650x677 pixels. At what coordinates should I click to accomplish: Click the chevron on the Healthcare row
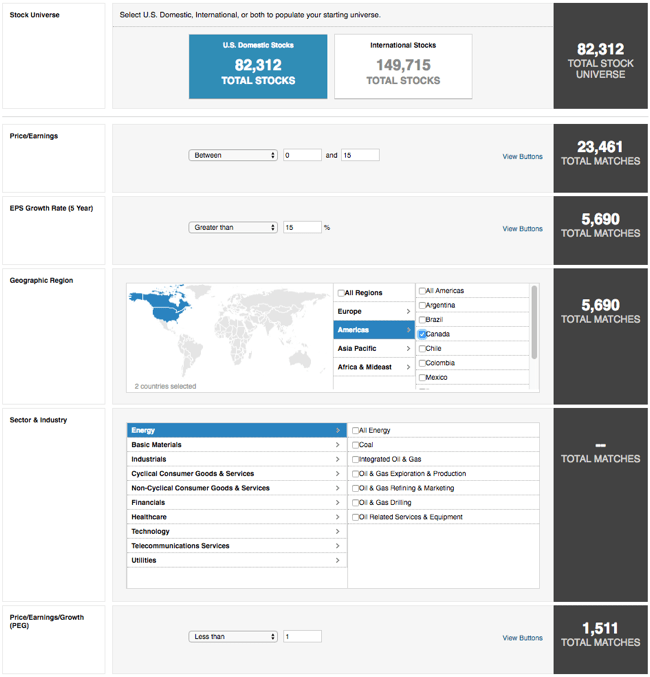click(x=338, y=517)
